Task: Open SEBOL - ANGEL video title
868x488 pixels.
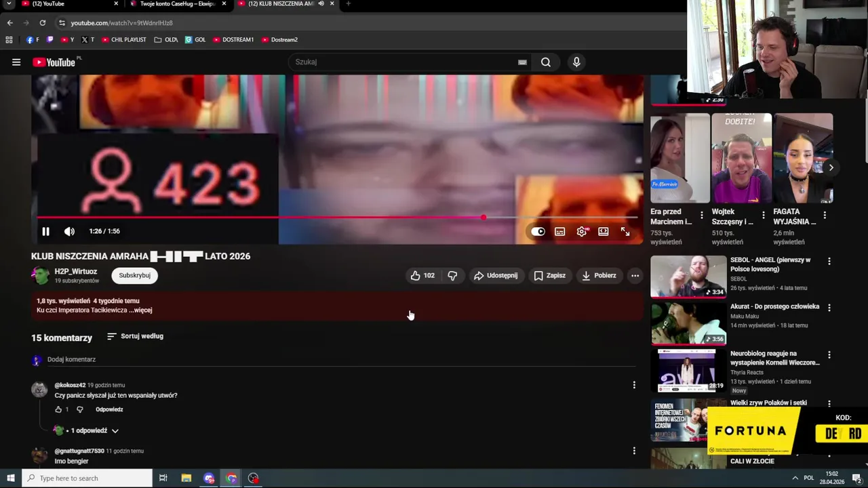Action: pyautogui.click(x=770, y=264)
